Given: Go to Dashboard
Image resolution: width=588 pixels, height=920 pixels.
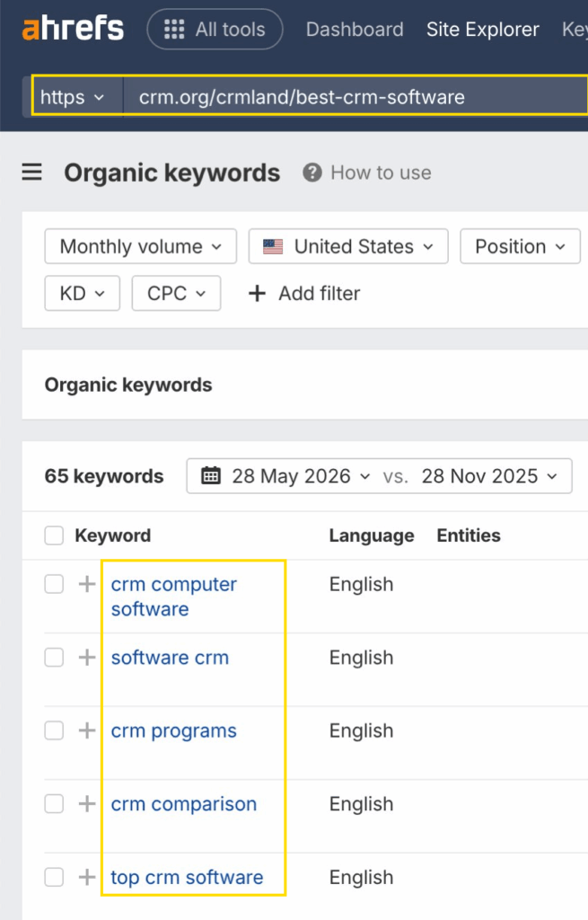Looking at the screenshot, I should (355, 29).
